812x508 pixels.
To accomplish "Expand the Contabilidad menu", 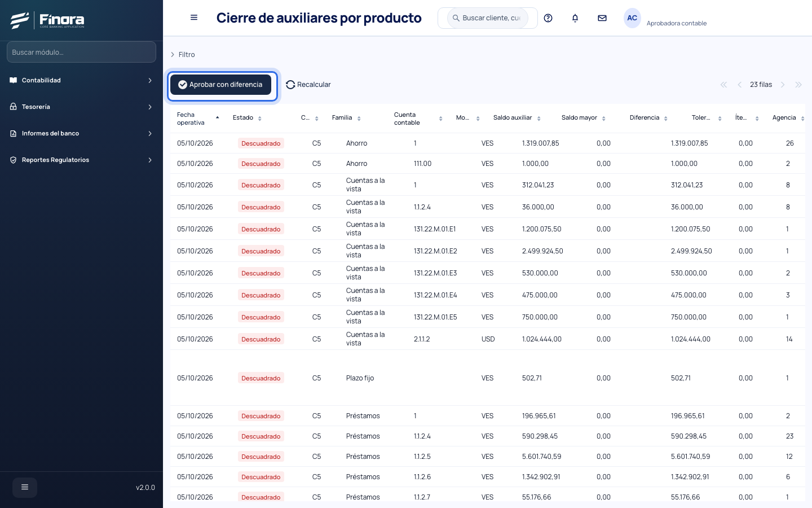I will (81, 80).
